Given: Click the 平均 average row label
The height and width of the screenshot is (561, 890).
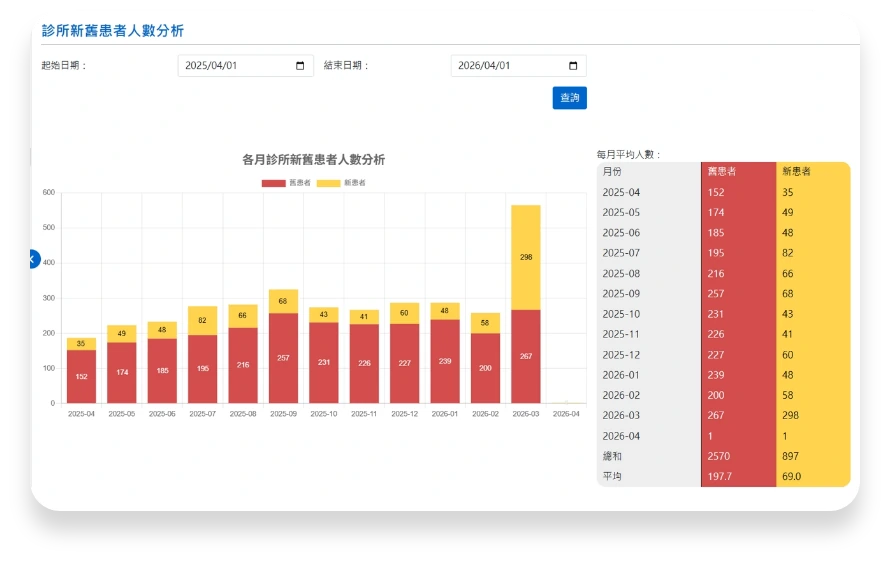Looking at the screenshot, I should coord(612,476).
